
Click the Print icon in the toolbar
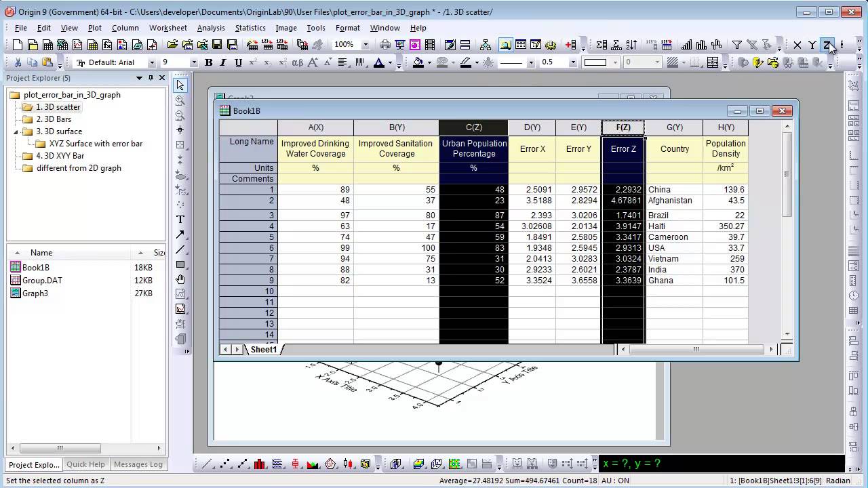coord(385,45)
